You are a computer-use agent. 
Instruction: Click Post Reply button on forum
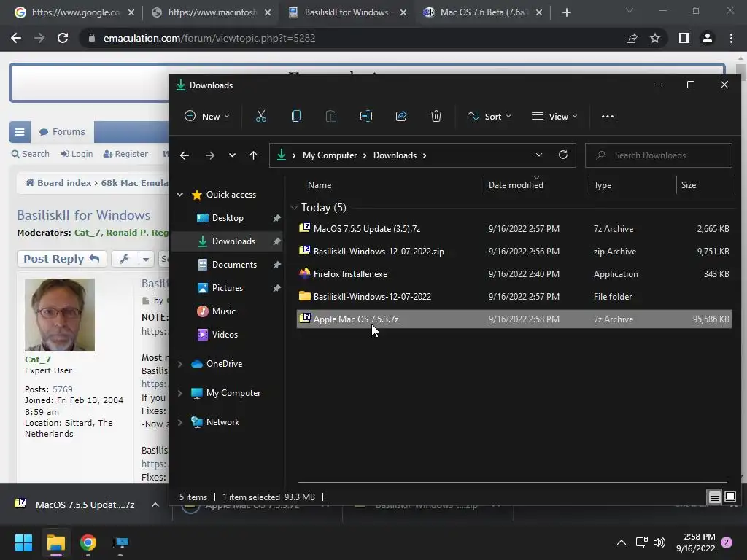(61, 259)
